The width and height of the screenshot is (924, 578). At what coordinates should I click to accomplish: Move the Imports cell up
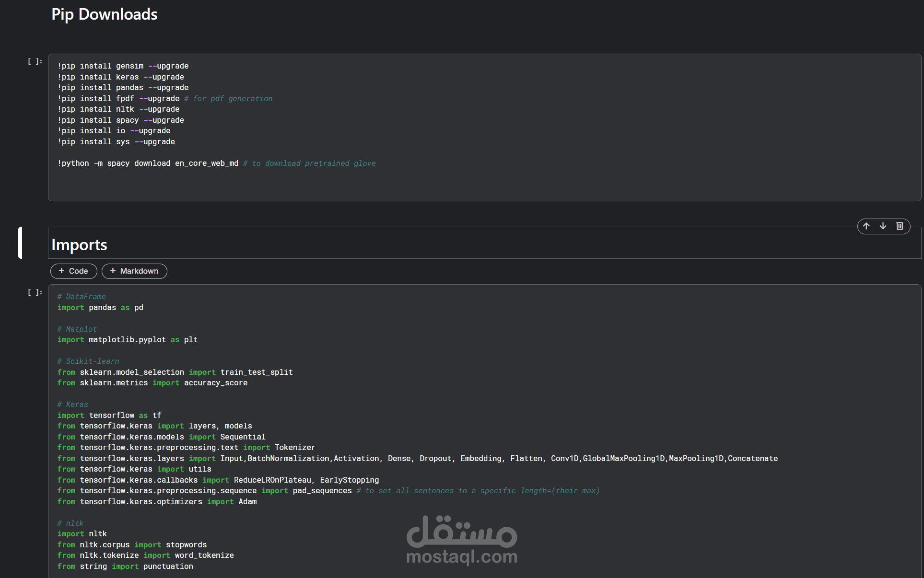pos(866,226)
